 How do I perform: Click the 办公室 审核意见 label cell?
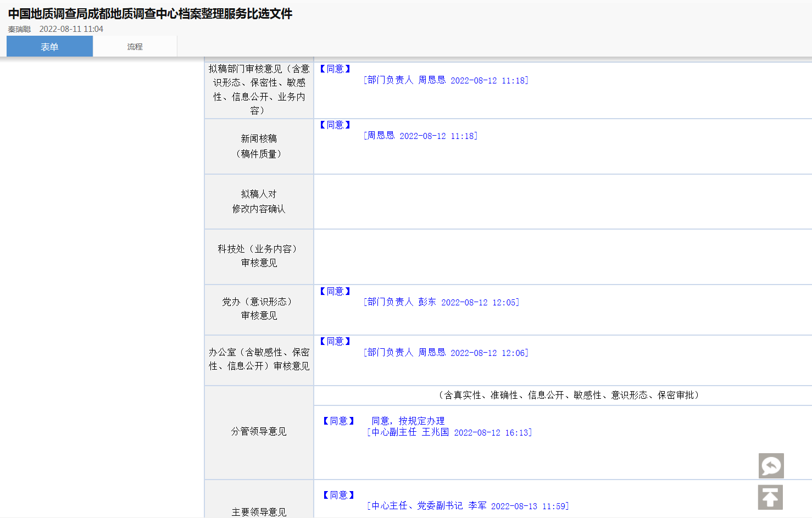coord(259,359)
